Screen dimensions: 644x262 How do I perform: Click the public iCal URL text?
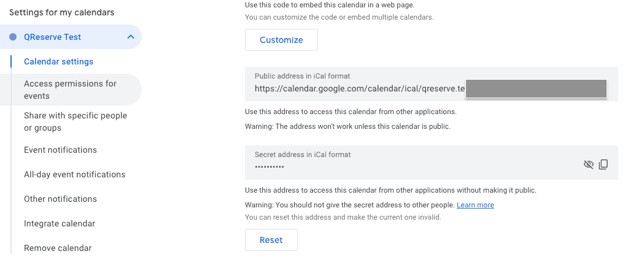click(x=360, y=88)
